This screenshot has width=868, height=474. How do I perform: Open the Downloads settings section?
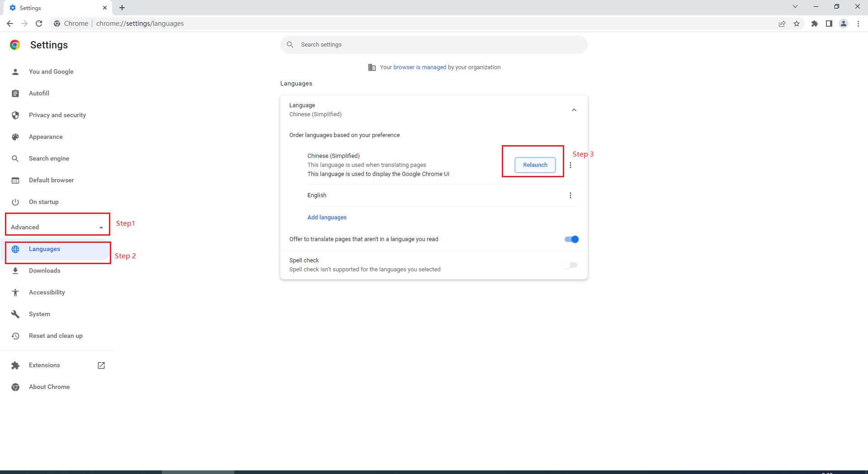pyautogui.click(x=44, y=270)
